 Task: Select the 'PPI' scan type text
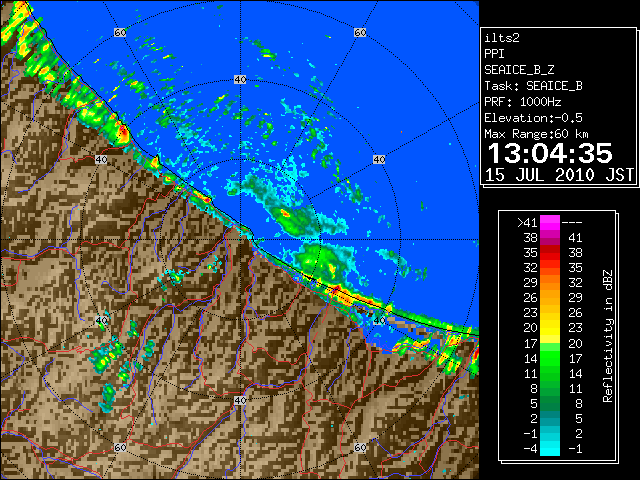(494, 54)
